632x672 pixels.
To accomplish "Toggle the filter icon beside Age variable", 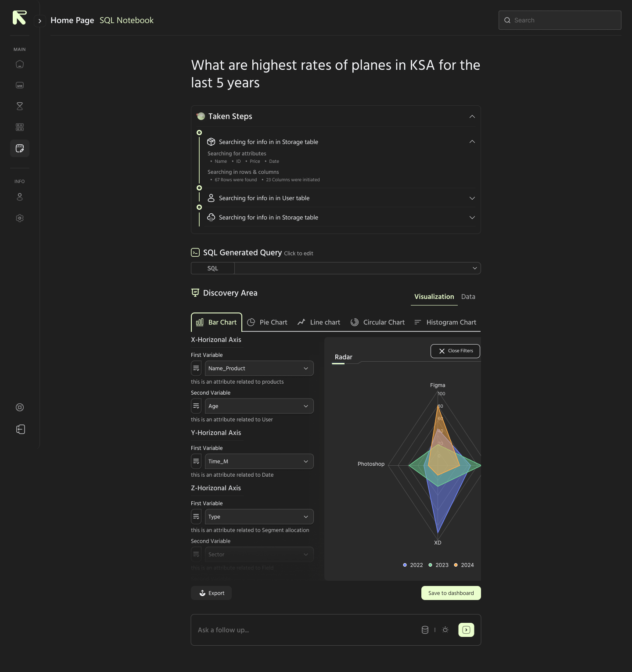I will pos(196,406).
